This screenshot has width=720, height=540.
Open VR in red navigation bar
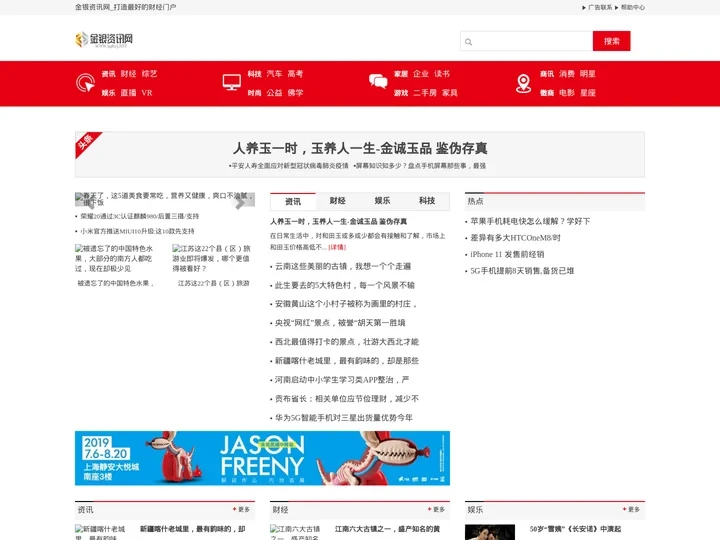tap(147, 93)
